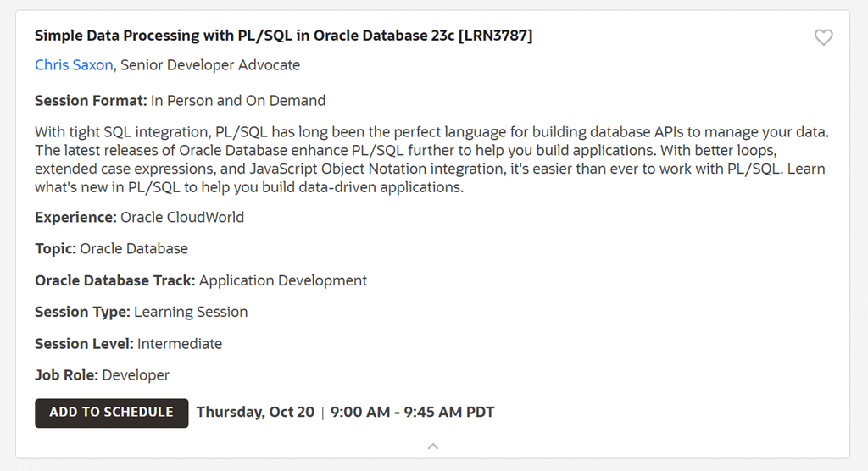Collapse the session details chevron
The width and height of the screenshot is (868, 471).
tap(433, 446)
